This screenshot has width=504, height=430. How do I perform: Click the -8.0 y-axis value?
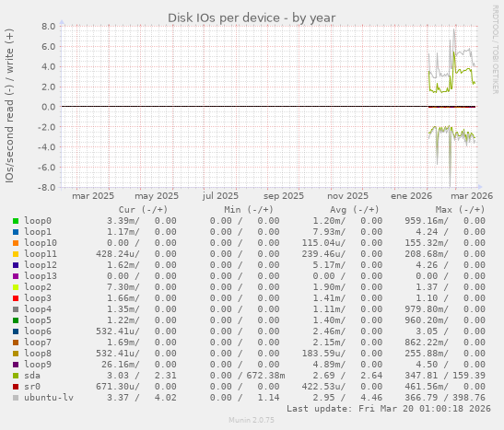pos(47,187)
